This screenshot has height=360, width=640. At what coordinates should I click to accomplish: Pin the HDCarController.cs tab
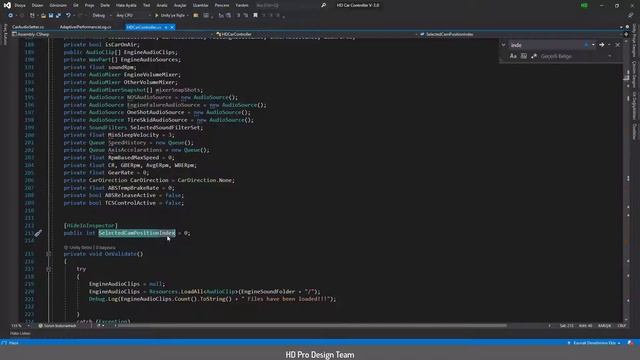pyautogui.click(x=166, y=27)
